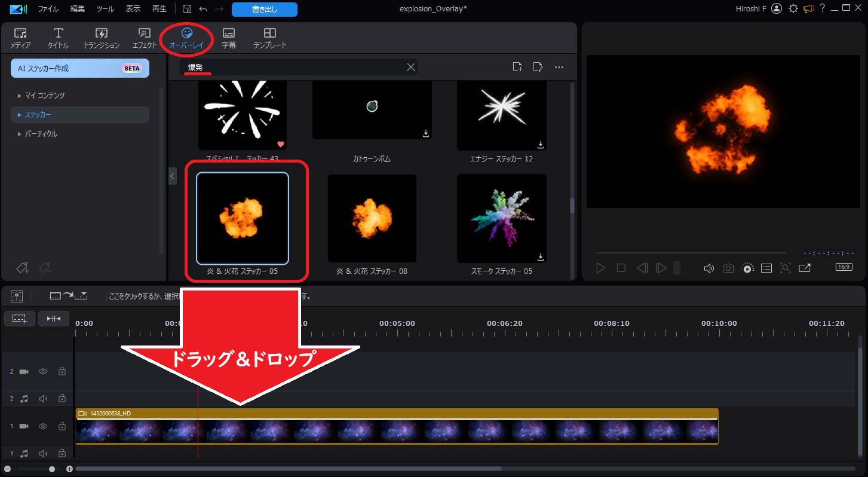Redo the last undone action
This screenshot has width=868, height=477.
(x=219, y=9)
